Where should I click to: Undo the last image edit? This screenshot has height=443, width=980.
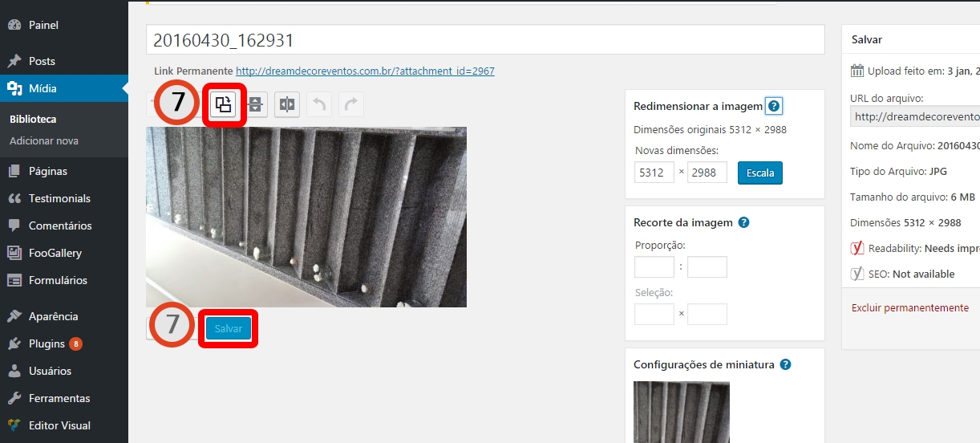click(x=318, y=104)
